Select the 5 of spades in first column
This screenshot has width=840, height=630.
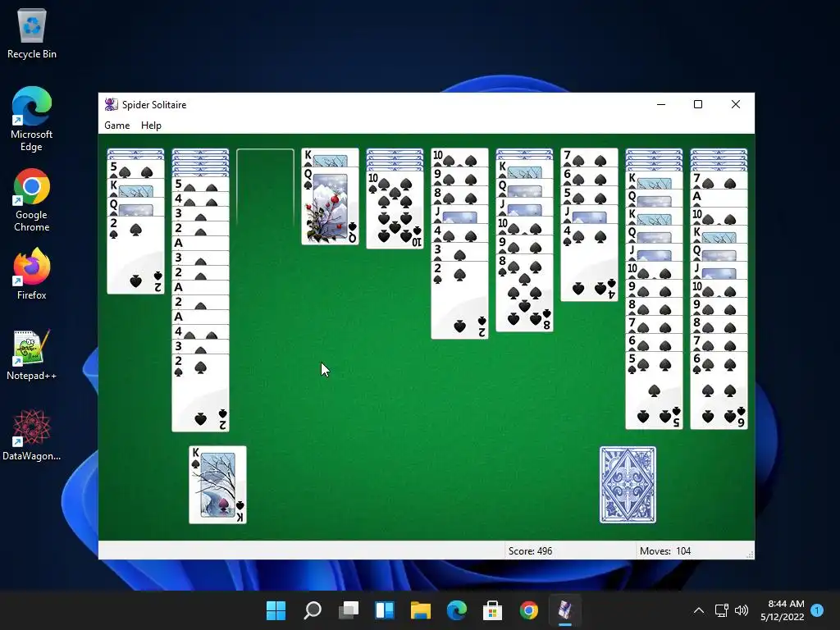click(135, 170)
